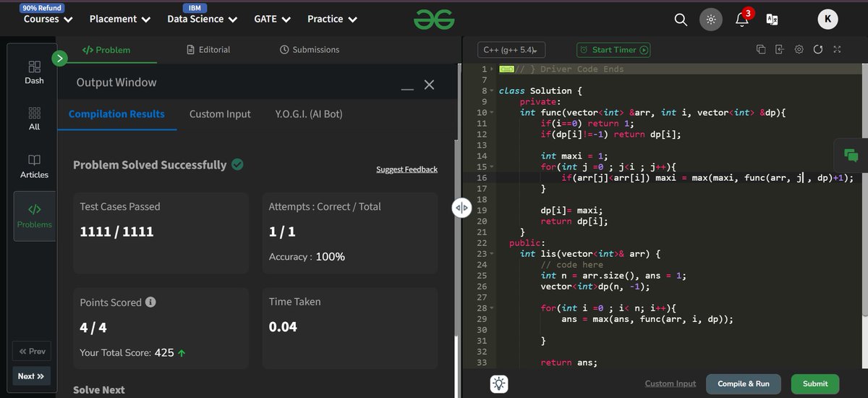Expand the Courses dropdown
This screenshot has height=398, width=868.
[48, 19]
